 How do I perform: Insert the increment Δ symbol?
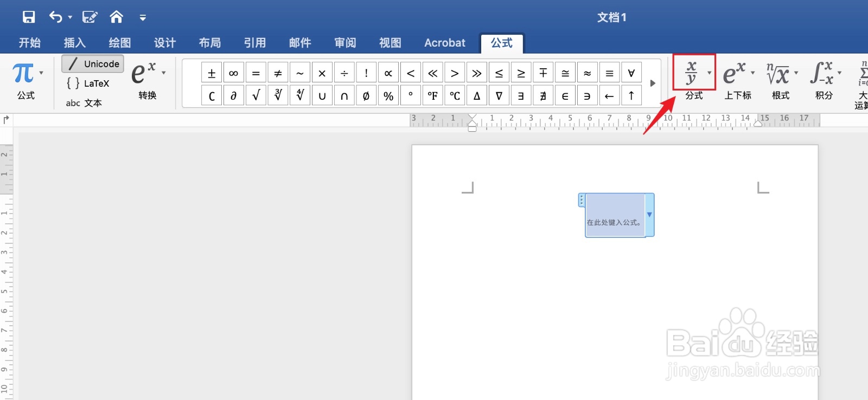coord(477,95)
